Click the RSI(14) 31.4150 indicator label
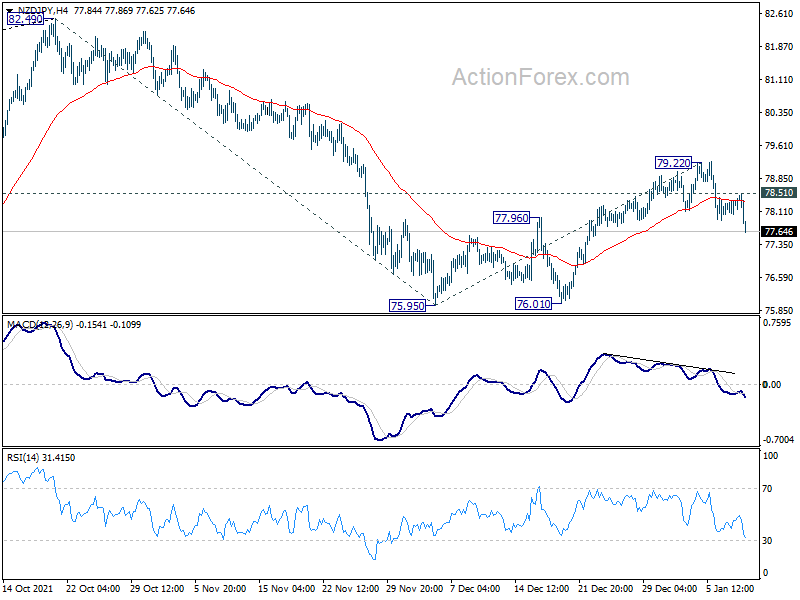Image resolution: width=800 pixels, height=600 pixels. (x=41, y=458)
